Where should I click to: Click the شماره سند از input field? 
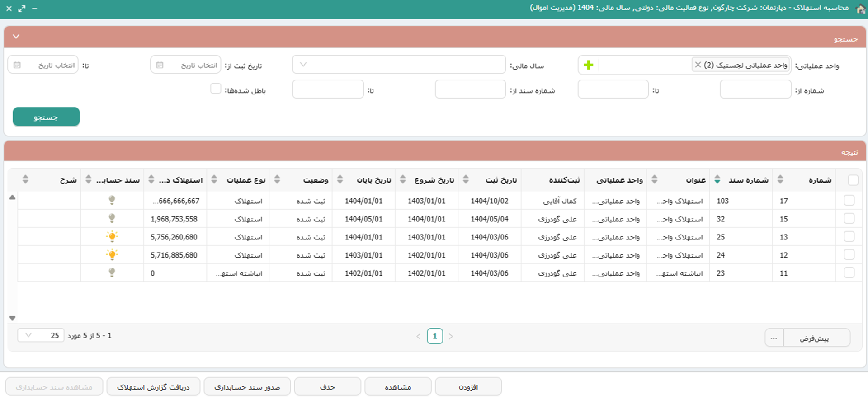[470, 89]
